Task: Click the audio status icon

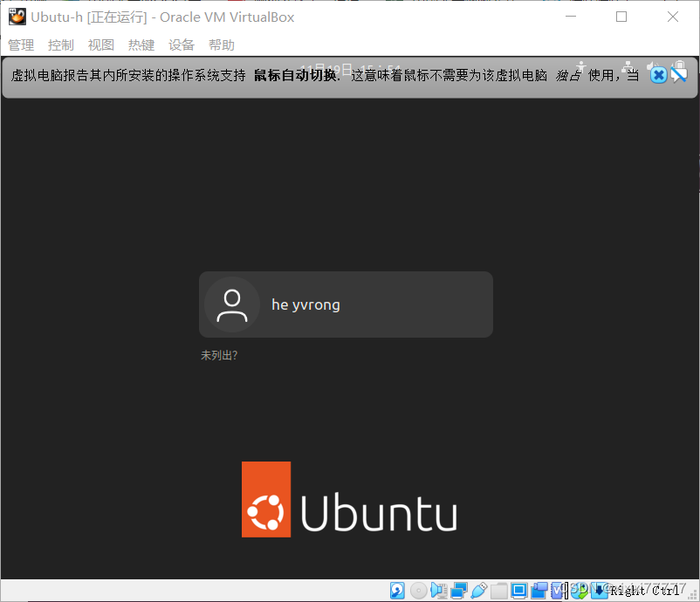Action: [439, 591]
